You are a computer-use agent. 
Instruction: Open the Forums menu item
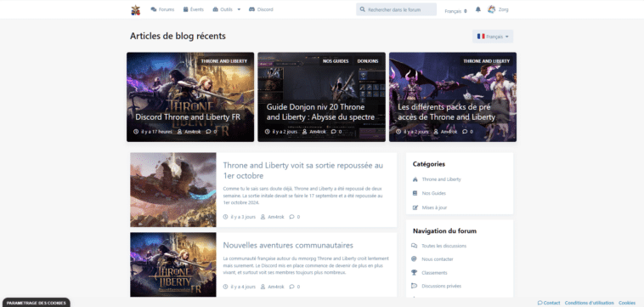point(162,9)
